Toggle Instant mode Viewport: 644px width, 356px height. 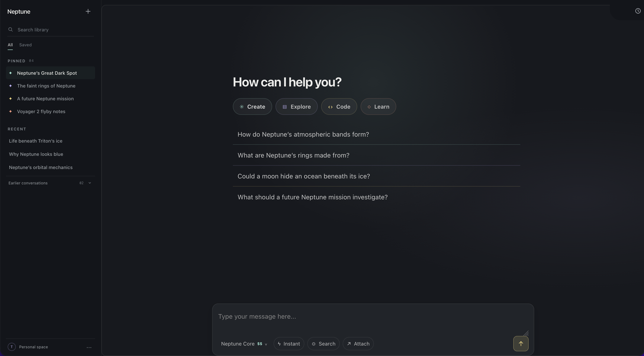[289, 344]
